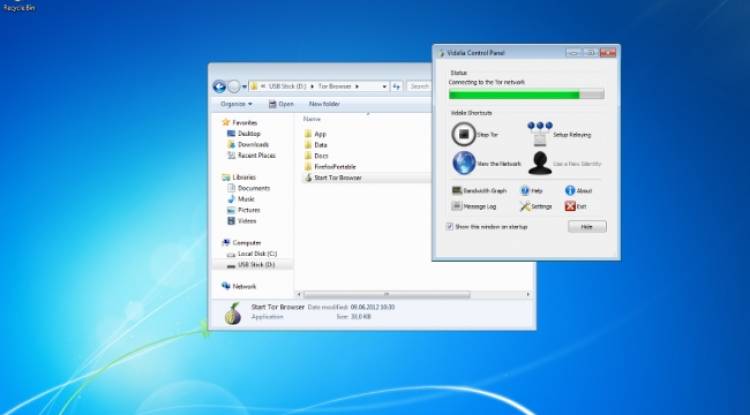Open Local Disk (C:) in navigation pane
The width and height of the screenshot is (750, 415).
tap(252, 254)
